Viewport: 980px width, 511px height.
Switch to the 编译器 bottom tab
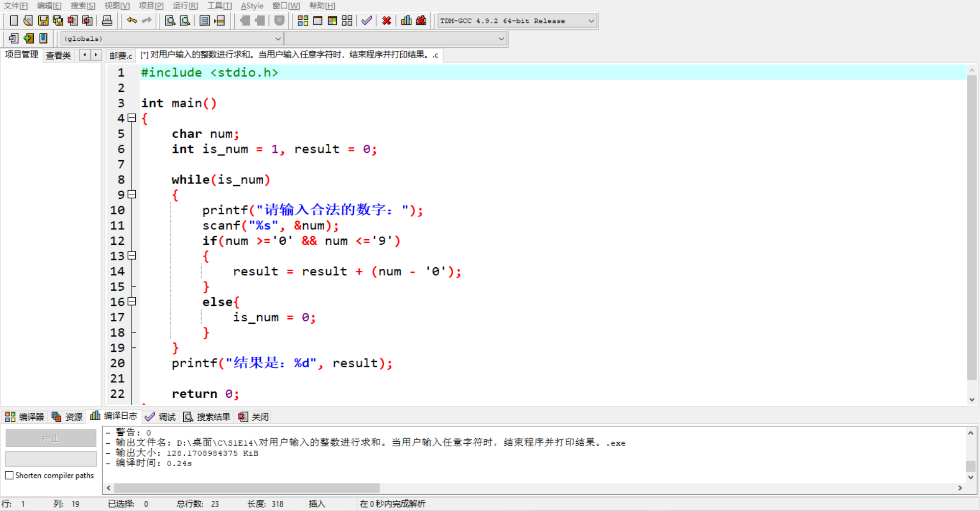[24, 417]
